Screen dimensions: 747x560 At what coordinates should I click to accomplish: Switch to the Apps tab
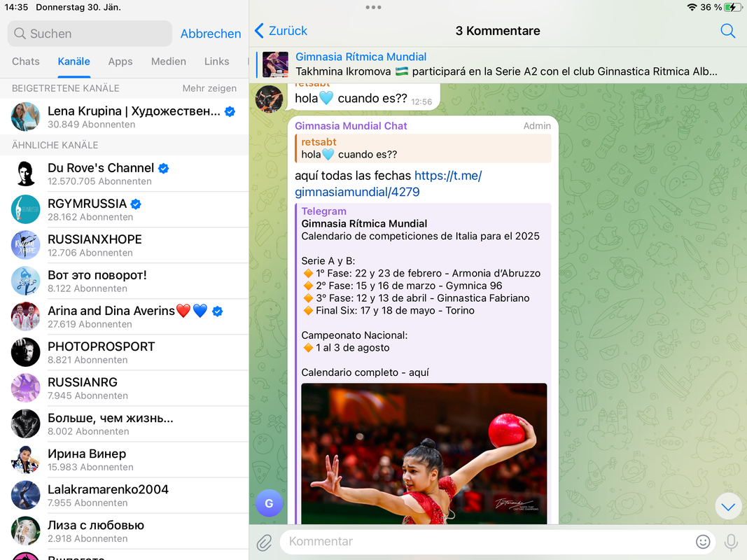[120, 62]
